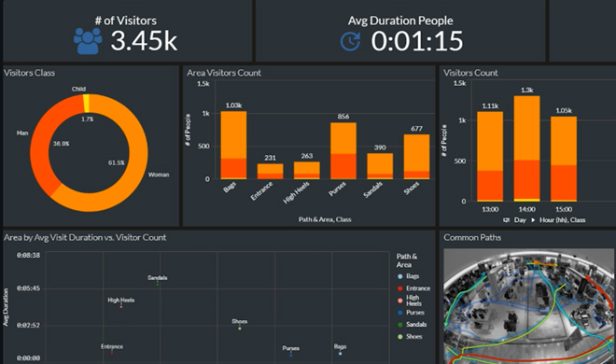Viewport: 616px width, 364px height.
Task: Click the High Heels bar showing 263
Action: pos(307,171)
